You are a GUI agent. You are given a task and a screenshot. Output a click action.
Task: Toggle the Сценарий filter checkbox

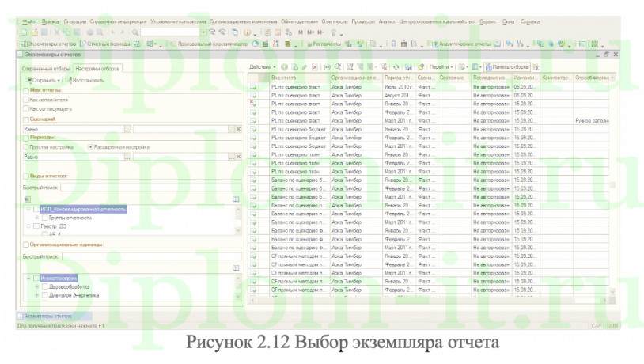click(26, 119)
